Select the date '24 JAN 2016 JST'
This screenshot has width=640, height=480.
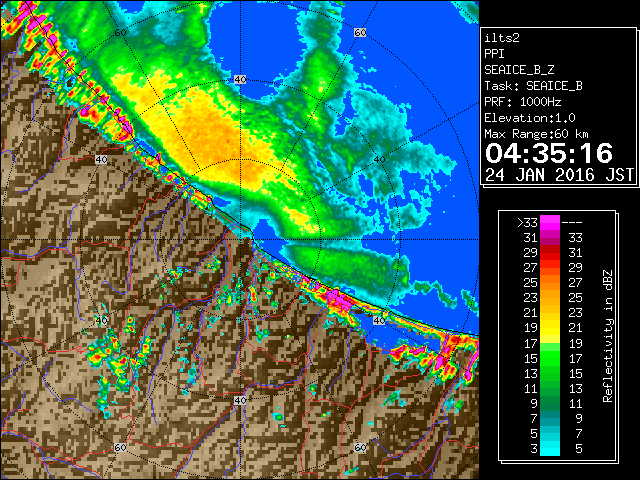(559, 175)
